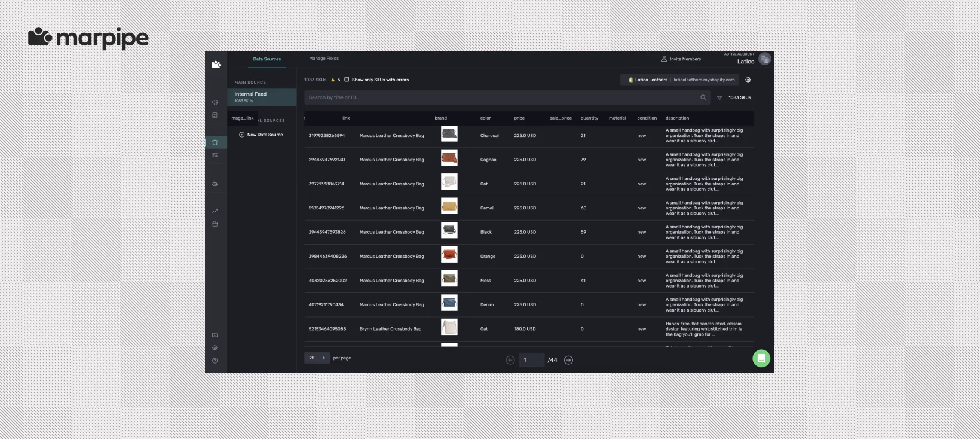Click the 180.0 USD price cell
Viewport: 980px width, 439px height.
click(525, 329)
